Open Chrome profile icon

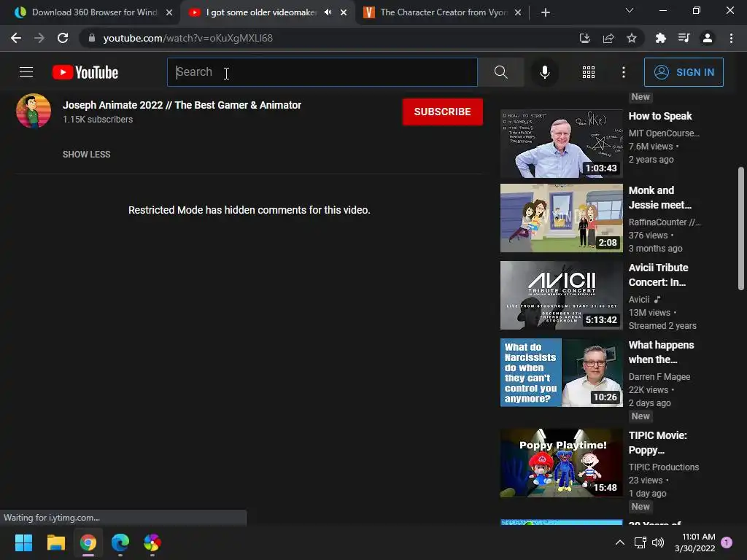coord(708,38)
